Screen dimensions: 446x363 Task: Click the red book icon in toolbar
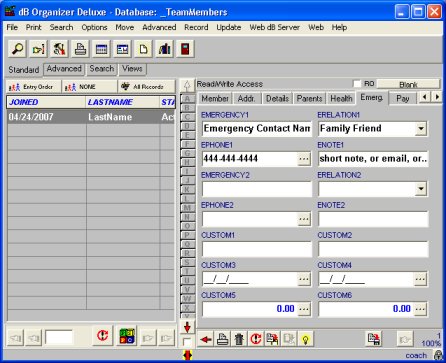click(185, 49)
